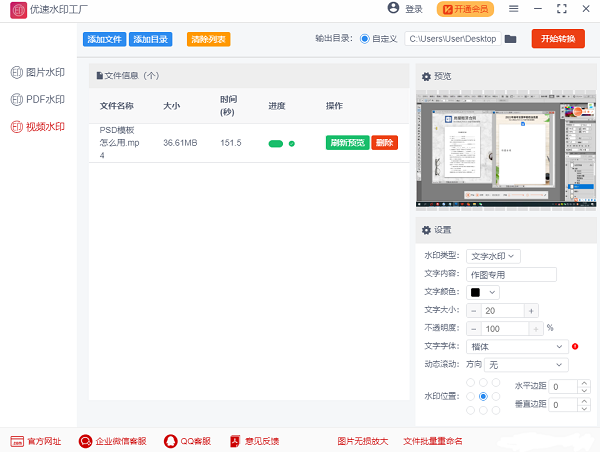Open the hamburger main menu
Viewport: 600px width, 452px height.
click(514, 9)
